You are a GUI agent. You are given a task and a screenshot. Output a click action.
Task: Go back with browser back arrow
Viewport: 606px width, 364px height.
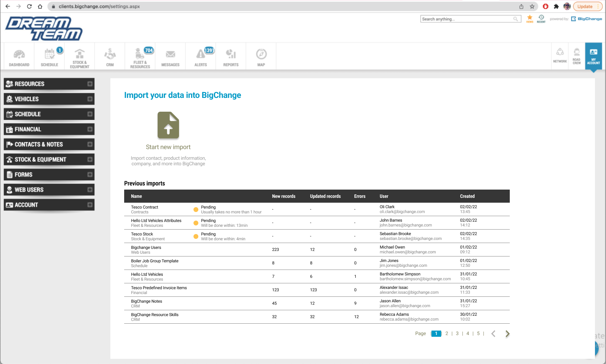click(x=8, y=6)
